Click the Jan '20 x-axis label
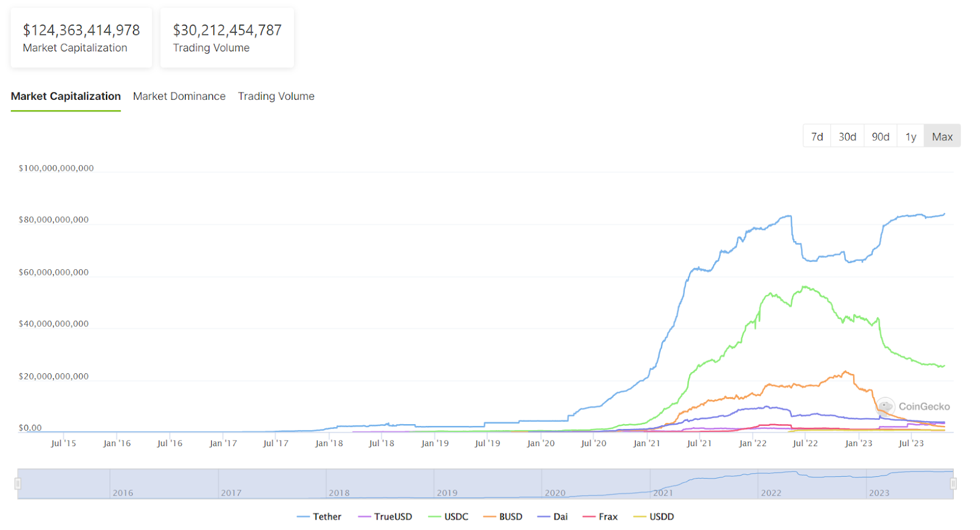Viewport: 980px width, 530px height. (541, 443)
